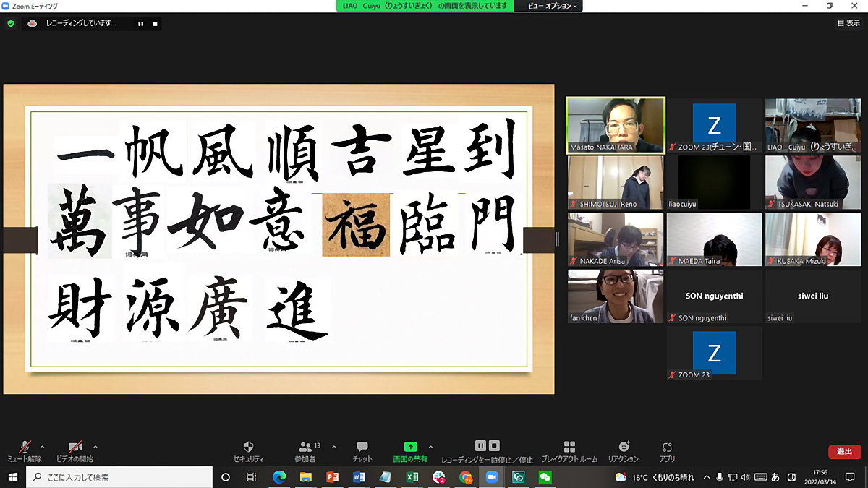Screen dimensions: 868x488
Task: Select KUSAKA Mizuki video tile
Action: pyautogui.click(x=812, y=239)
